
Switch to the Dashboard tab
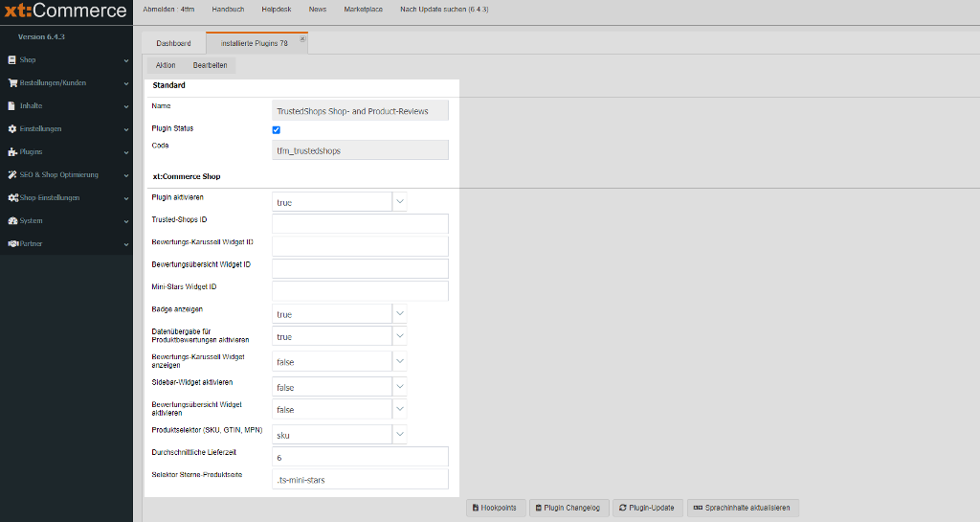click(x=173, y=43)
